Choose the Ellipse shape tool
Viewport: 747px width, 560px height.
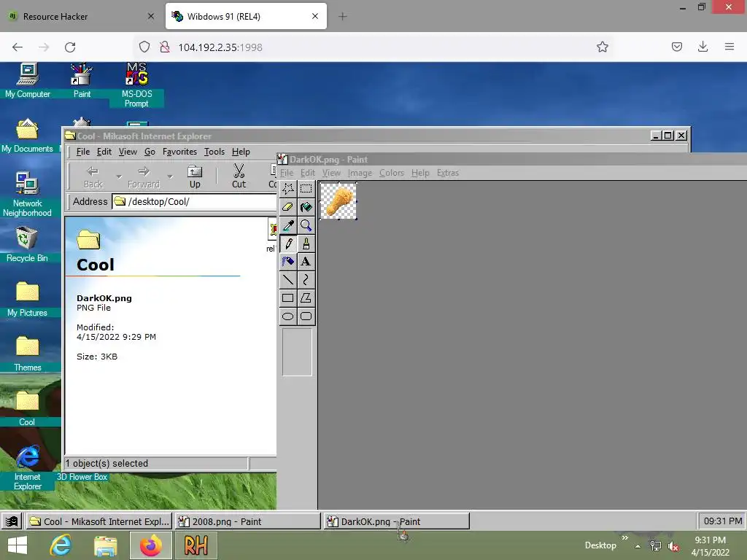pyautogui.click(x=287, y=316)
